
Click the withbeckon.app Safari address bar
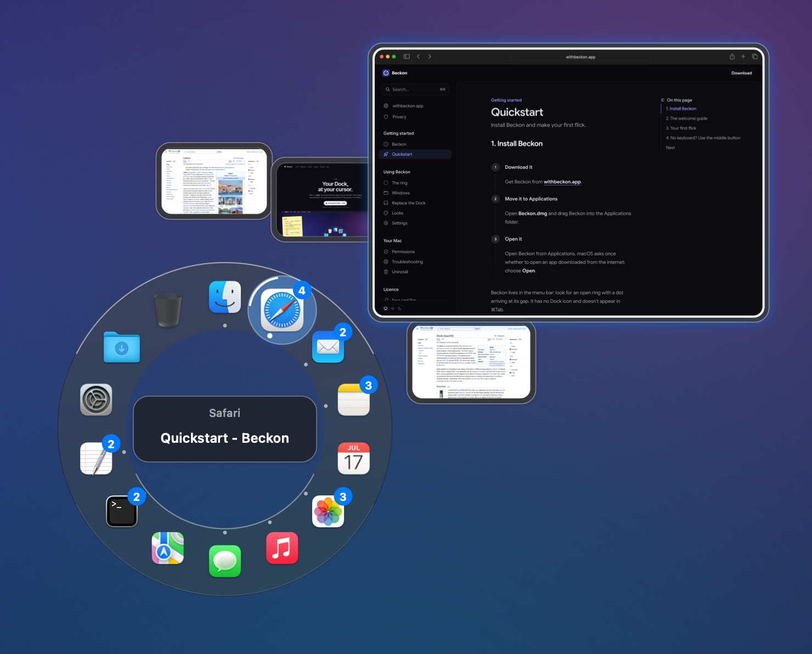[x=580, y=57]
